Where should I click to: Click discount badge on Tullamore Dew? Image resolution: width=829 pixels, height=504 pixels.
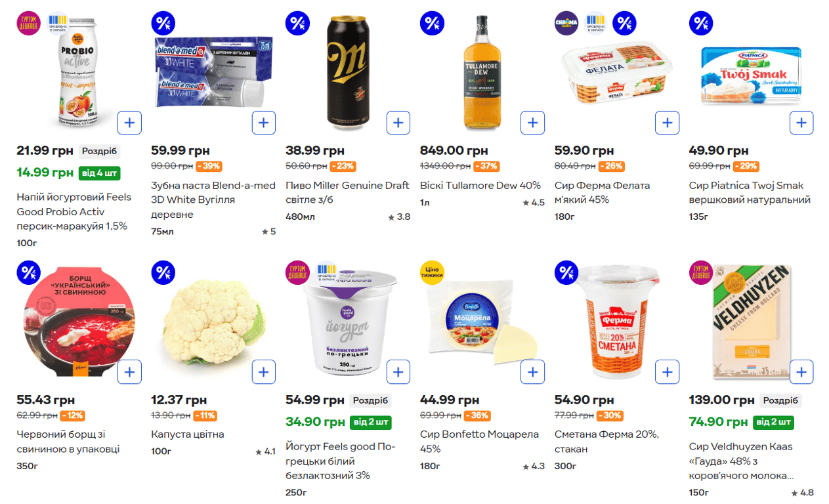(x=431, y=23)
